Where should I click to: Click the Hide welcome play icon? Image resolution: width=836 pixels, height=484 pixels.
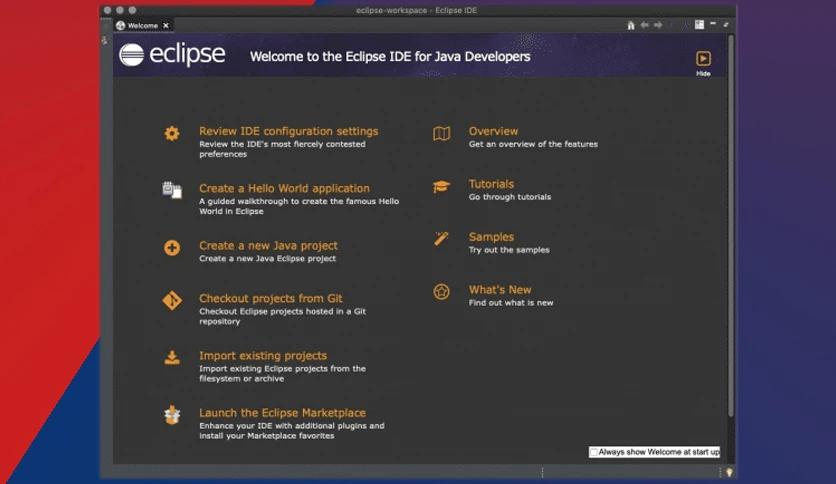pyautogui.click(x=703, y=59)
